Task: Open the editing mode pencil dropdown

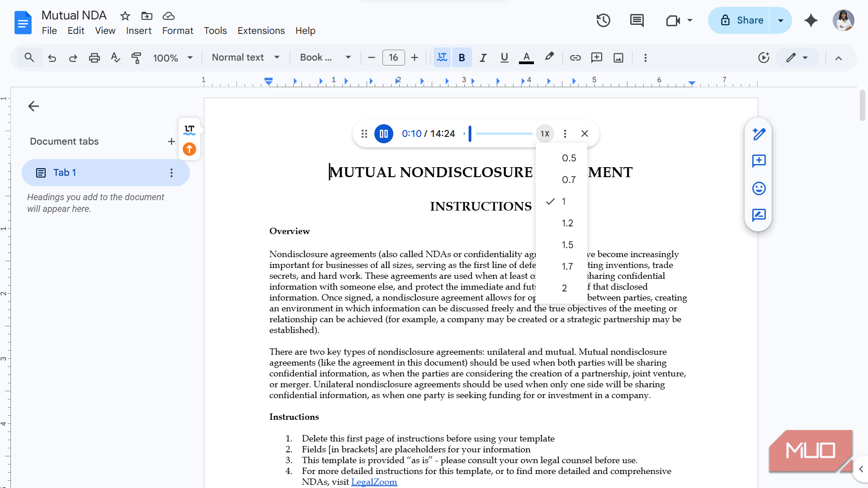Action: pyautogui.click(x=797, y=57)
